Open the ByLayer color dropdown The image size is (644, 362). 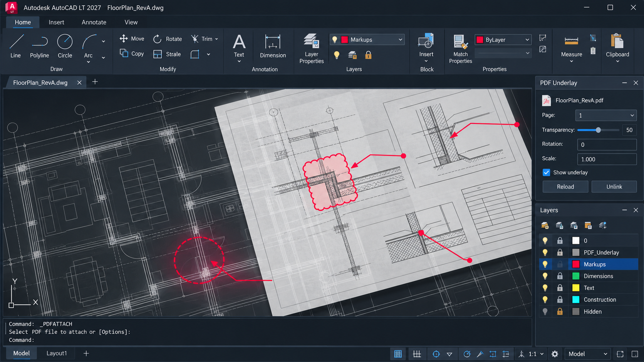(503, 40)
